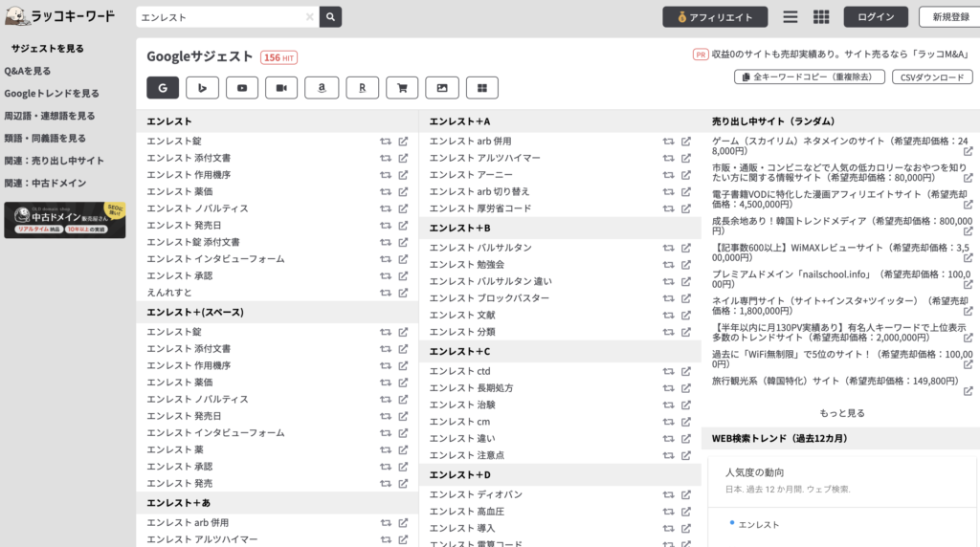Open external link for エンレスト 承認 in first list
The width and height of the screenshot is (980, 547).
click(x=403, y=276)
